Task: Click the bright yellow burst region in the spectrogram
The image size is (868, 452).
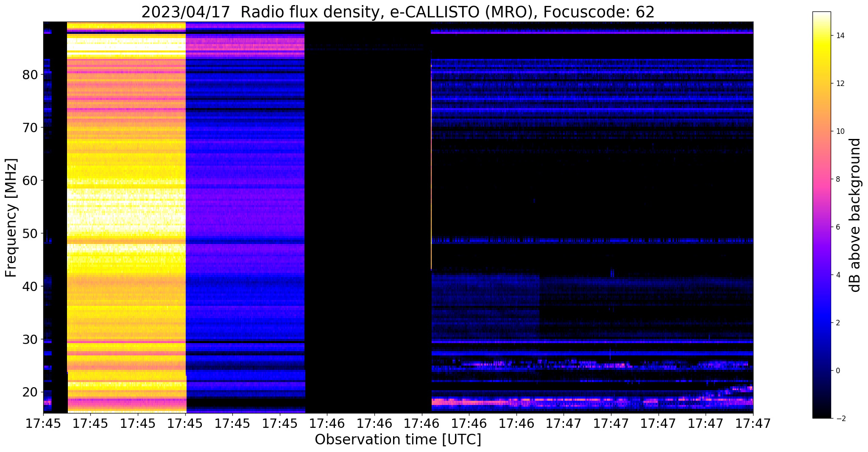Action: coord(126,217)
